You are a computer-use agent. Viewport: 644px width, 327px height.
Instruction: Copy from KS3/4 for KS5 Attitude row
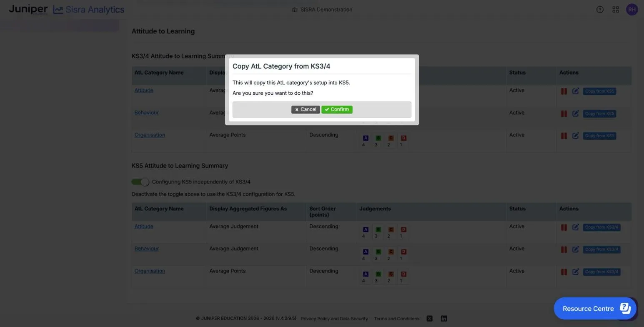tap(601, 227)
